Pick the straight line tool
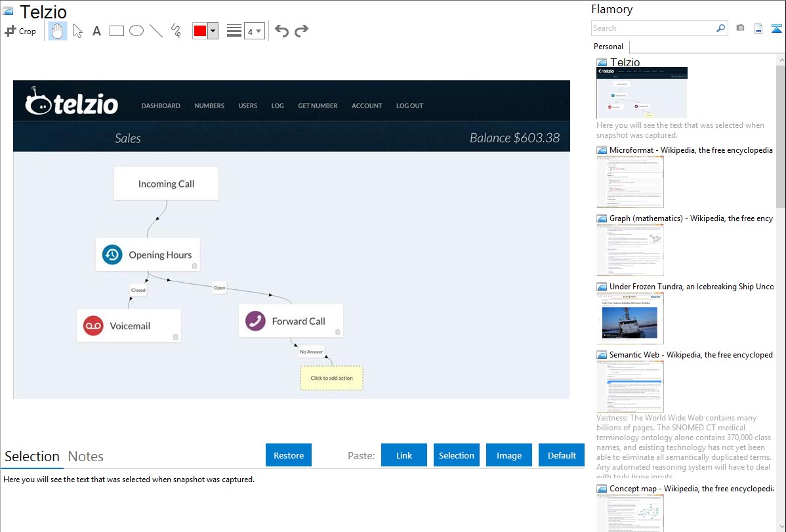Screen dimensions: 786x532 (x=156, y=31)
